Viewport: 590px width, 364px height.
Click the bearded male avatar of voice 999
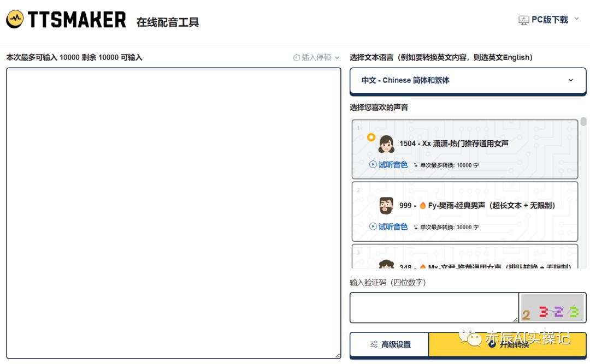[x=386, y=206]
